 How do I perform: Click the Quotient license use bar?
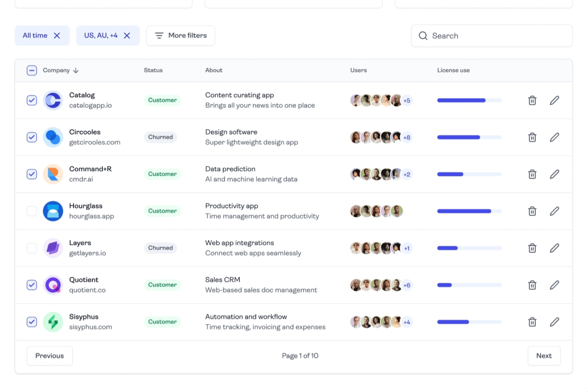pyautogui.click(x=469, y=285)
